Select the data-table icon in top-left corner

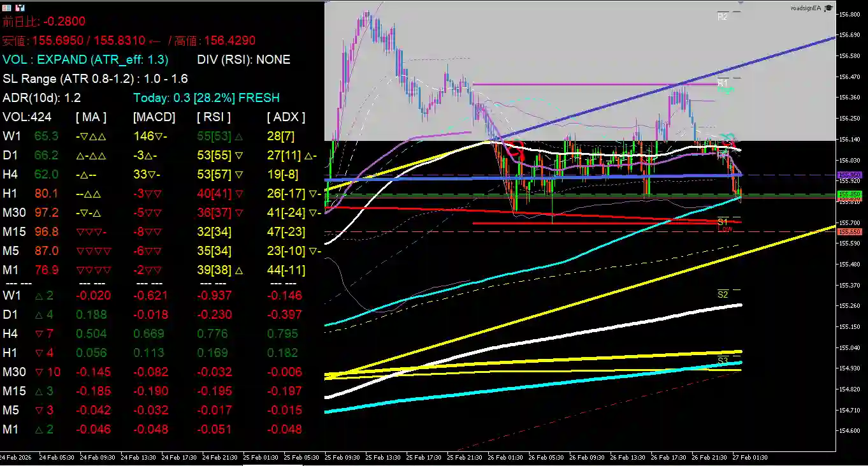pyautogui.click(x=6, y=8)
